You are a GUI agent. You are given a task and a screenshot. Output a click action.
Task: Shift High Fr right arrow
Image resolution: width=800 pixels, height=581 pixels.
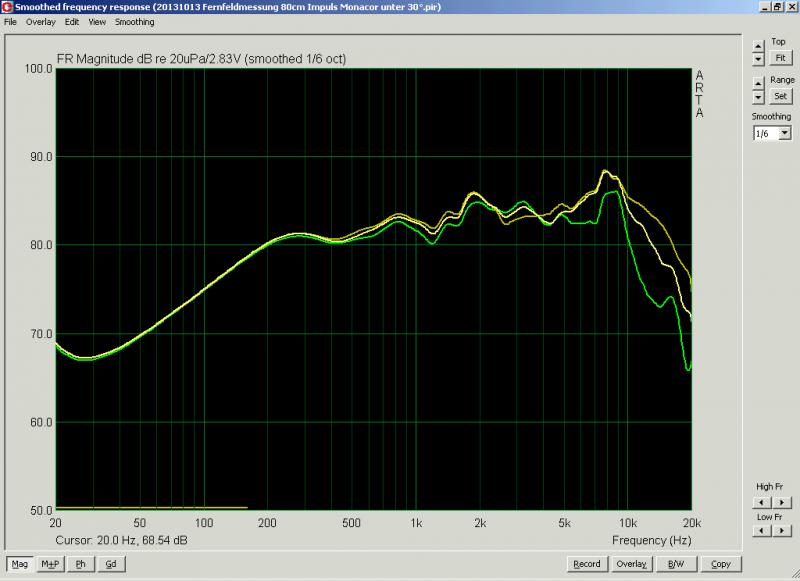(x=782, y=502)
